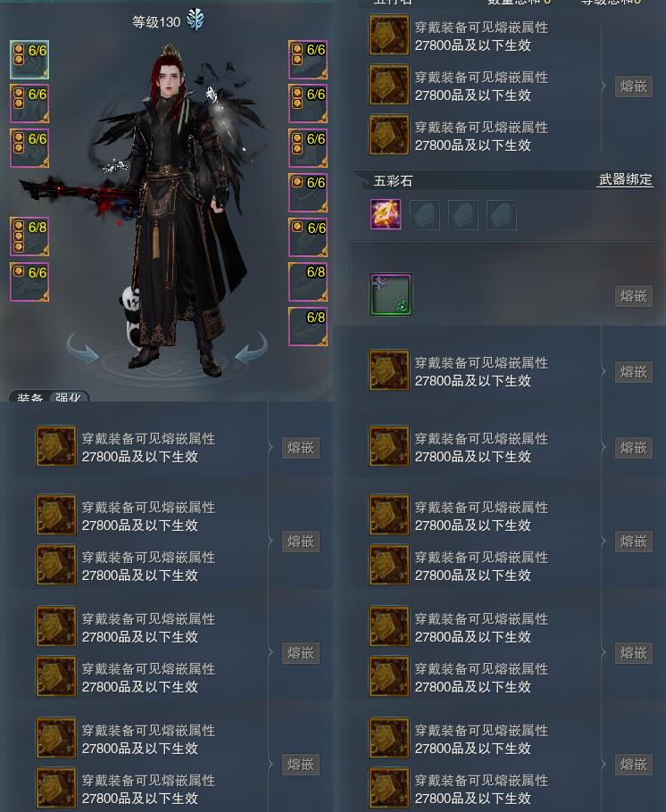Click first stone icon under the 五行石 header
This screenshot has height=812, width=666.
tap(388, 35)
